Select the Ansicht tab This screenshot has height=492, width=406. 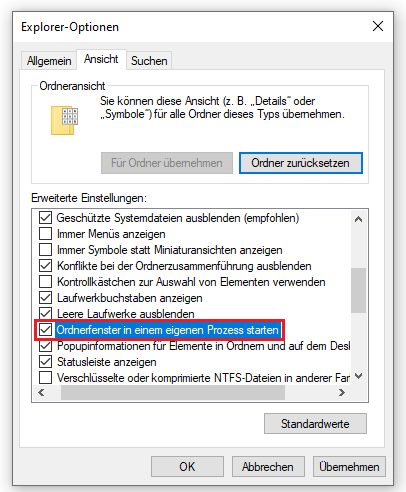click(x=101, y=59)
